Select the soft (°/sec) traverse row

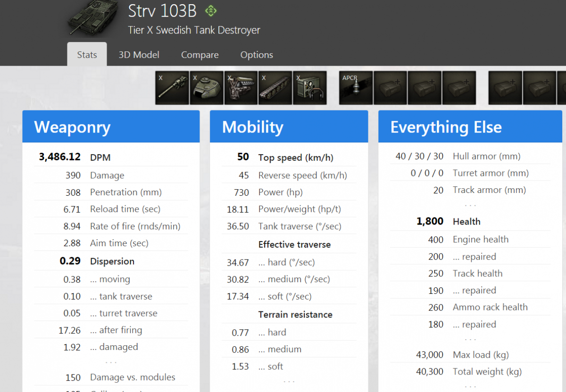point(289,296)
